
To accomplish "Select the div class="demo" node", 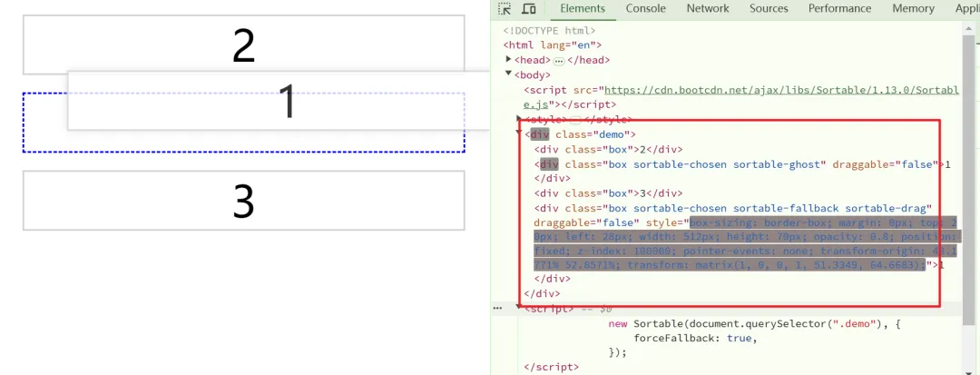I will point(581,134).
